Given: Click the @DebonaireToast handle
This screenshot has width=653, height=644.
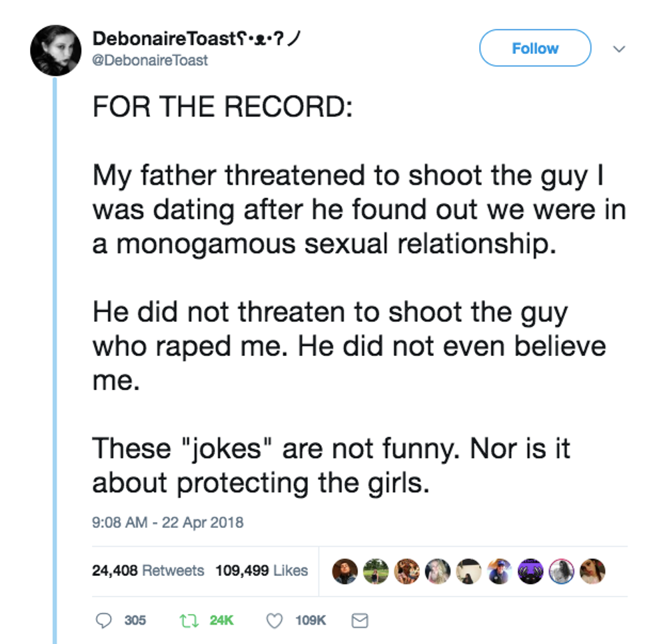Looking at the screenshot, I should click(150, 60).
